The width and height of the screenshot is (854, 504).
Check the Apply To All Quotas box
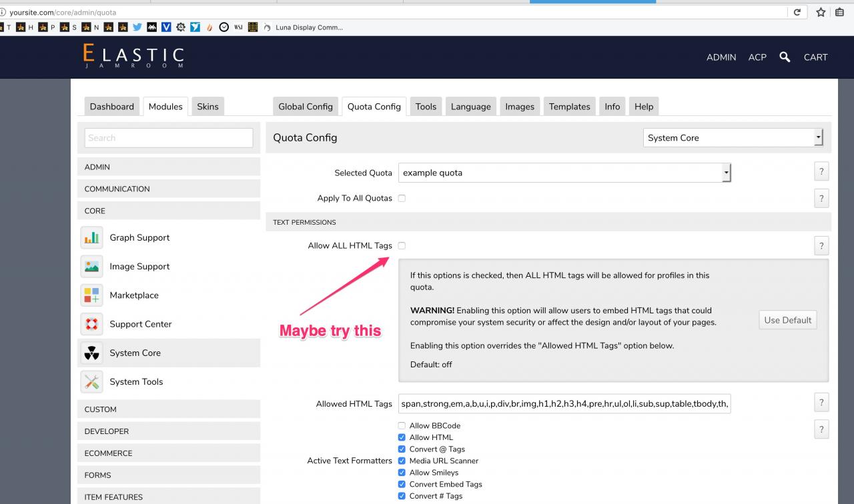402,198
